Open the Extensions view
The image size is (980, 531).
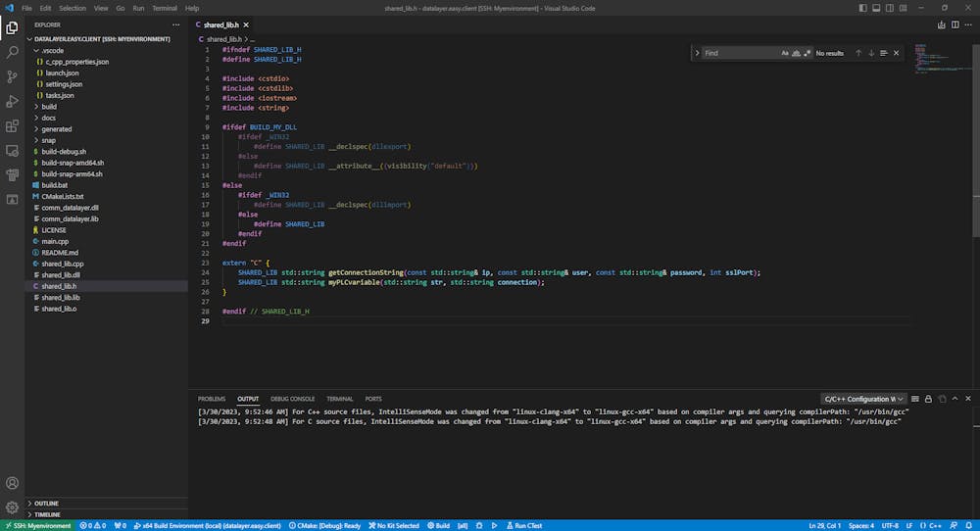coord(12,125)
